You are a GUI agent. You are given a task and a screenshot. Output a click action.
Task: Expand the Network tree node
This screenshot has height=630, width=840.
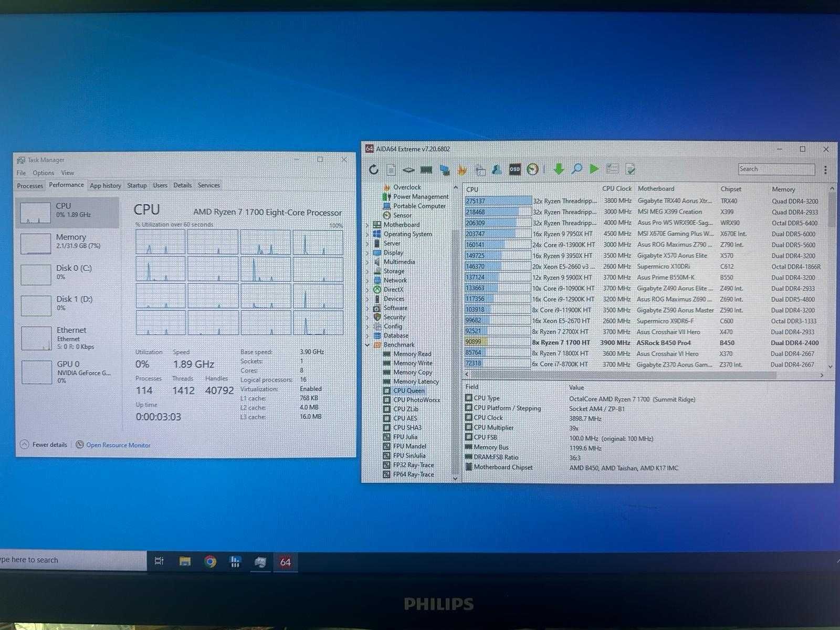[x=367, y=280]
